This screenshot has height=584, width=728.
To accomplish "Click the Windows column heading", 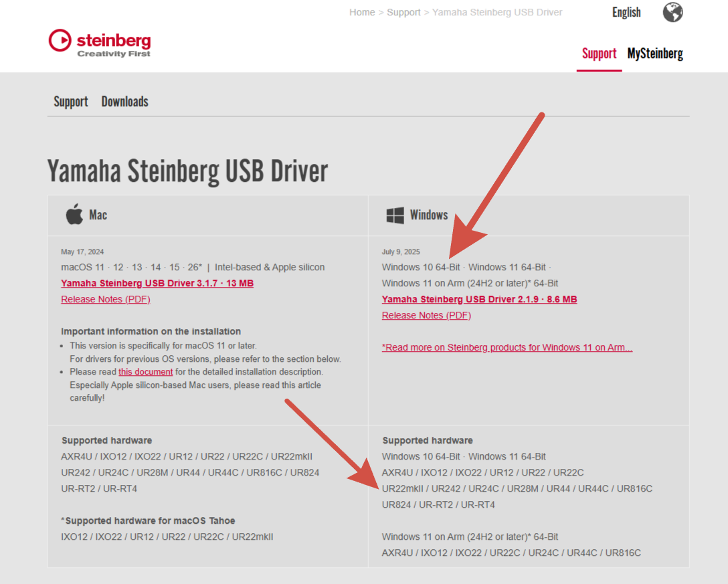I will coord(429,215).
